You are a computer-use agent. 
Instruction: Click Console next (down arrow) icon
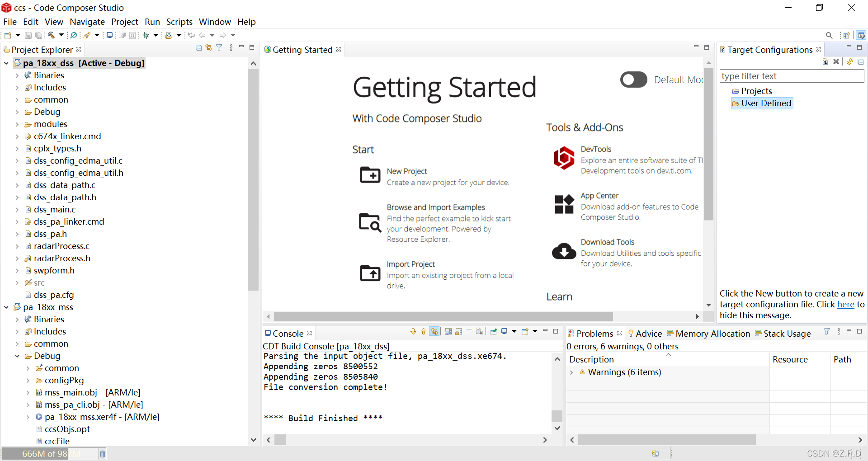pyautogui.click(x=413, y=332)
